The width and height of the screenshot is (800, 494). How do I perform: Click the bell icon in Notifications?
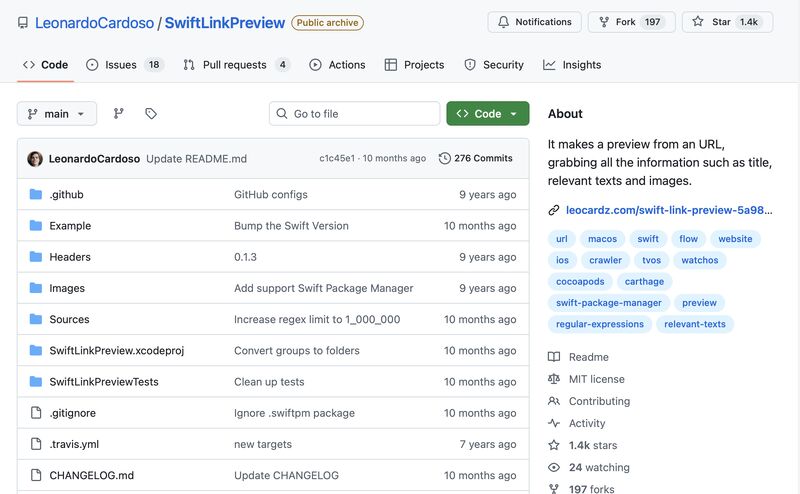504,22
